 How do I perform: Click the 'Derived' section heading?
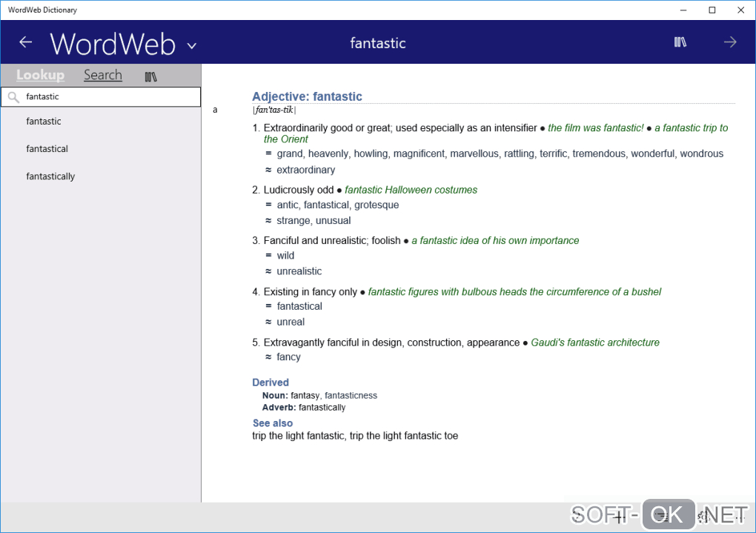coord(271,383)
